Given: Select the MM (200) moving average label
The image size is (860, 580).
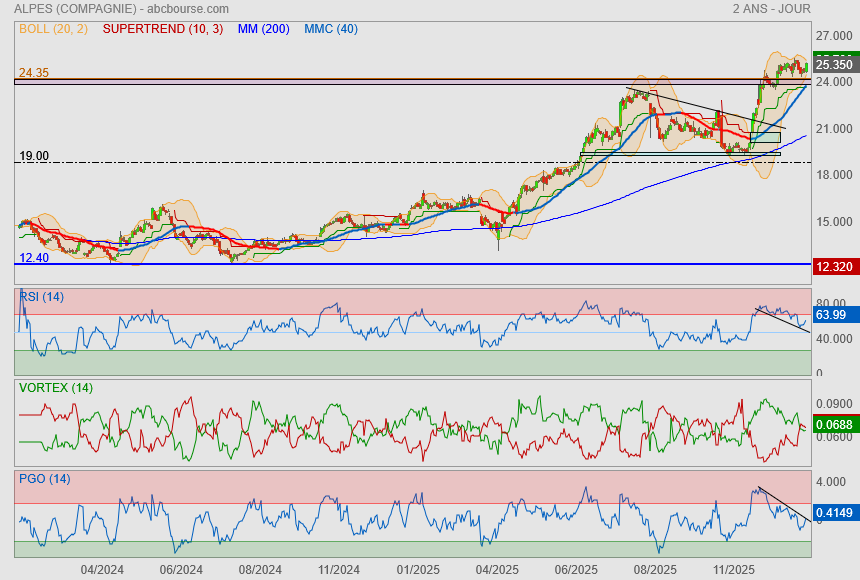Looking at the screenshot, I should click(x=263, y=28).
